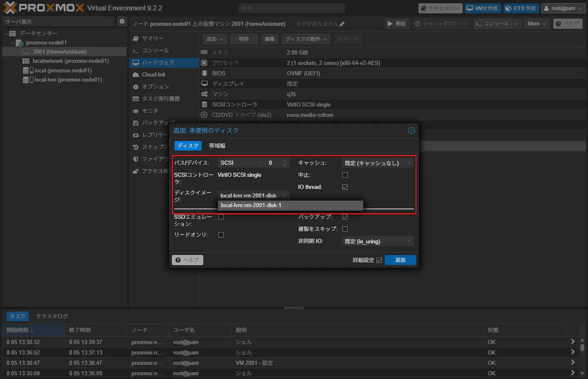Switch to the Tasks (タスク) tab
Image resolution: width=588 pixels, height=379 pixels.
coord(17,316)
